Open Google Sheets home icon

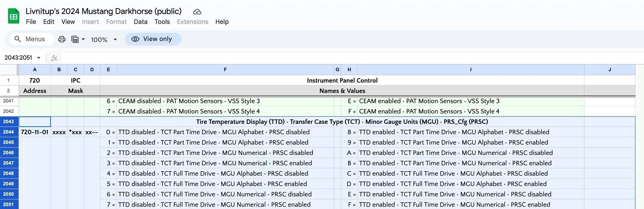(14, 16)
